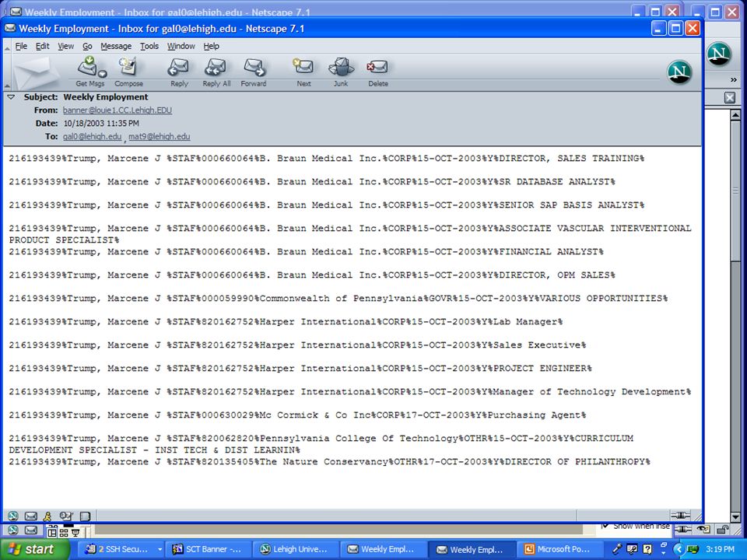The image size is (747, 560).
Task: Open the View menu
Action: coord(65,46)
